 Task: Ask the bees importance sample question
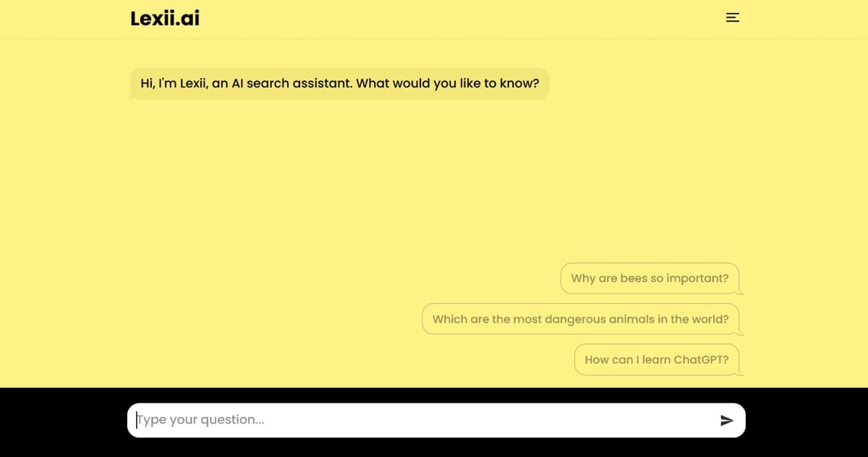pos(650,278)
